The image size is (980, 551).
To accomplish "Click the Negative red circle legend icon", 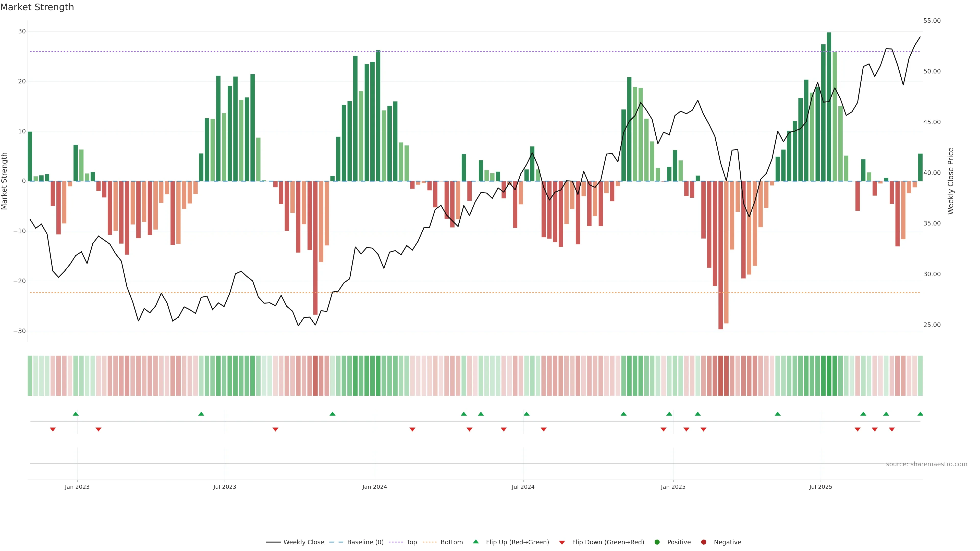I will [x=703, y=542].
